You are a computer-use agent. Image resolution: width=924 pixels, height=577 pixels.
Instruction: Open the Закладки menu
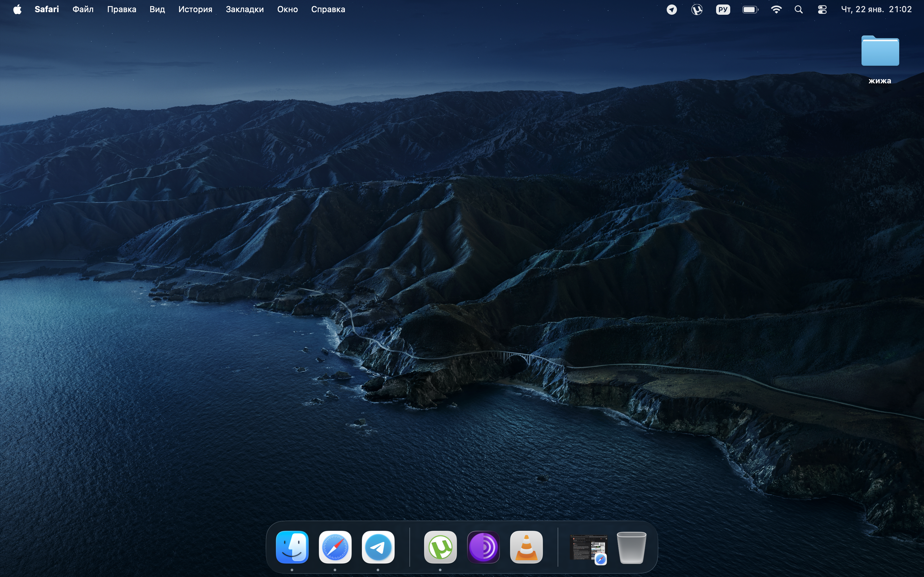pyautogui.click(x=244, y=10)
